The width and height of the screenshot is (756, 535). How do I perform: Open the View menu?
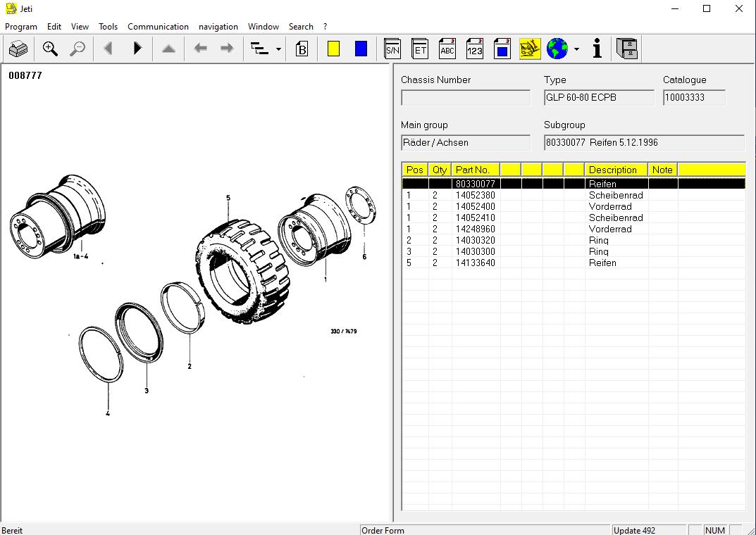[80, 27]
